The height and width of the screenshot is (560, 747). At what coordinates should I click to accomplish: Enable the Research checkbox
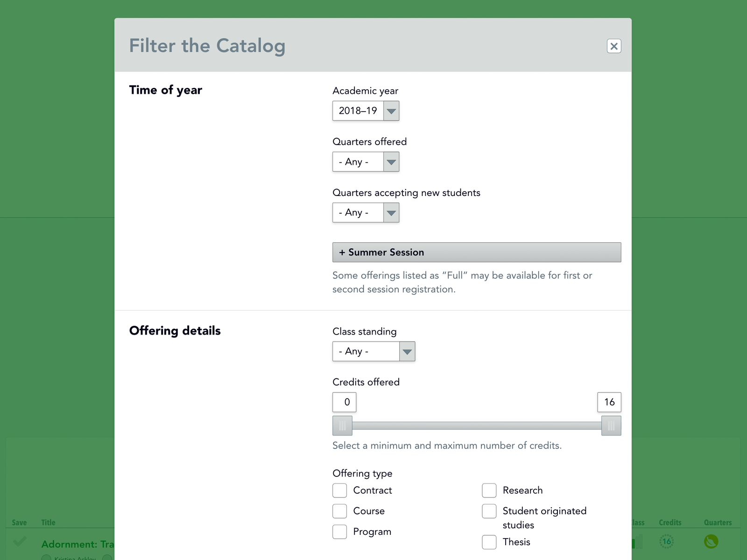(x=489, y=490)
